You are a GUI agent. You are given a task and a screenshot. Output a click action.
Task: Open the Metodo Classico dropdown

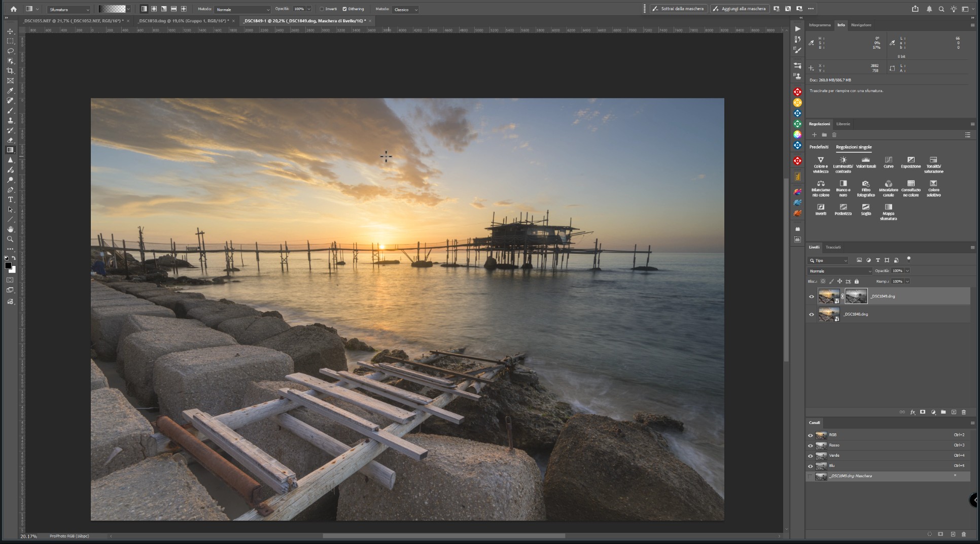click(x=405, y=9)
